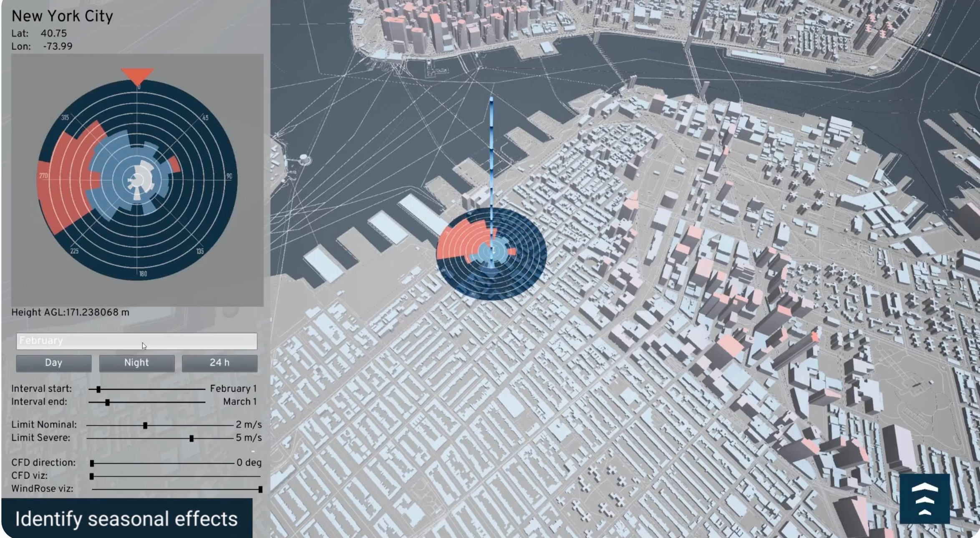Open the February month dropdown

point(136,341)
